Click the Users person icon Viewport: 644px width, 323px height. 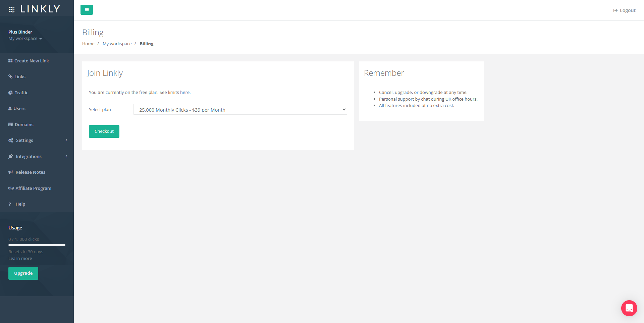10,108
